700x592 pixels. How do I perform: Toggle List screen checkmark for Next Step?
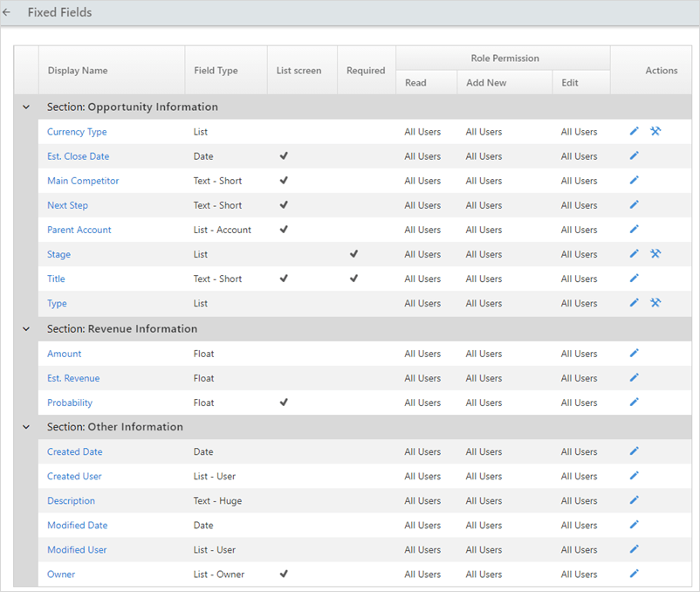coord(284,205)
